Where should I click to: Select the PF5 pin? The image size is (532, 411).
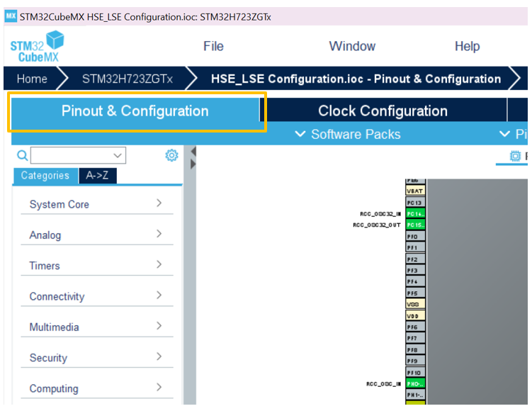pyautogui.click(x=415, y=293)
